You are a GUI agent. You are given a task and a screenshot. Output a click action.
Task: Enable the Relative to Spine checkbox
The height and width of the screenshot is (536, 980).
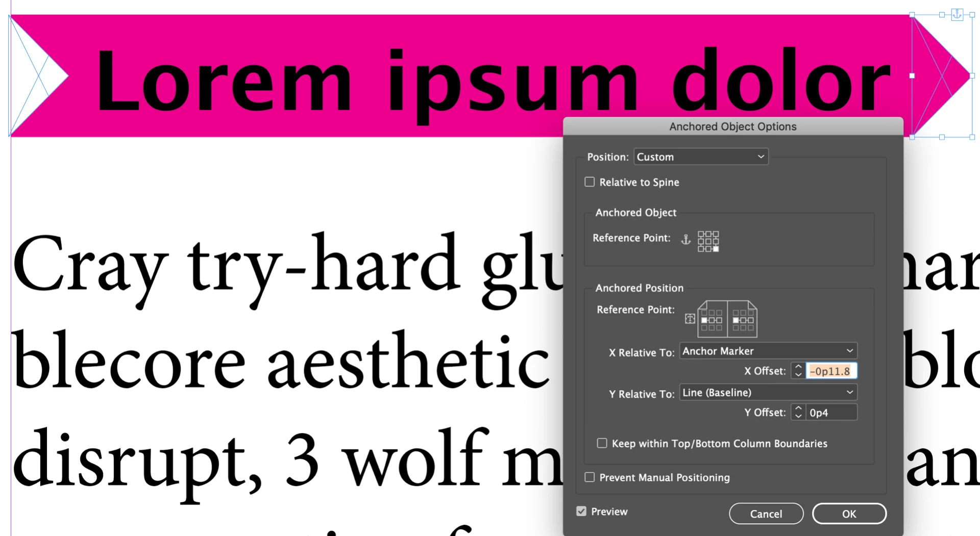tap(590, 182)
